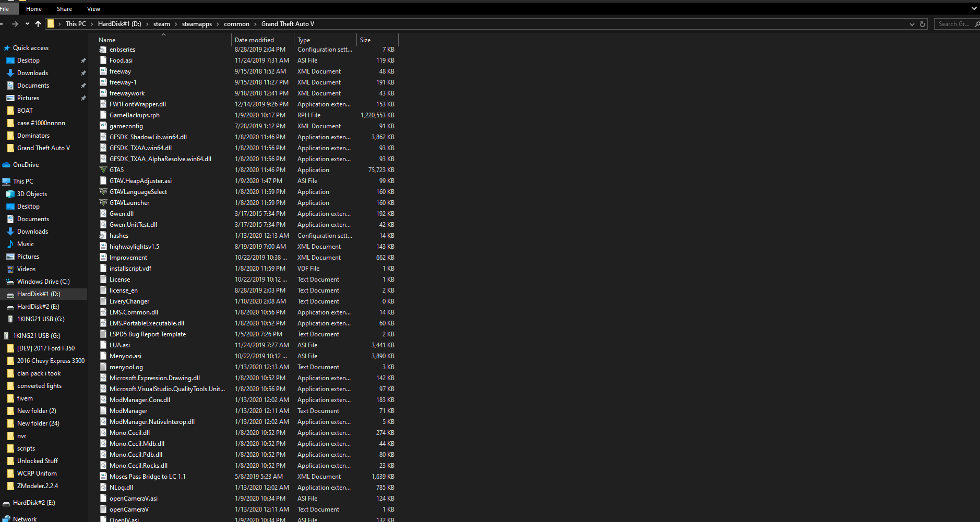The width and height of the screenshot is (980, 522).
Task: Select the 1KING21 USB (G:) drive under This PC
Action: coord(41,319)
